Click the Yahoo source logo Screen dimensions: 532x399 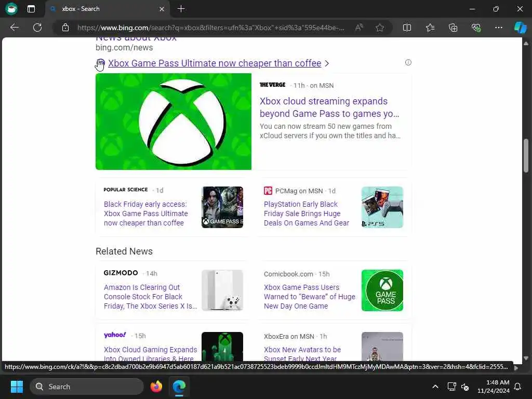coord(115,335)
